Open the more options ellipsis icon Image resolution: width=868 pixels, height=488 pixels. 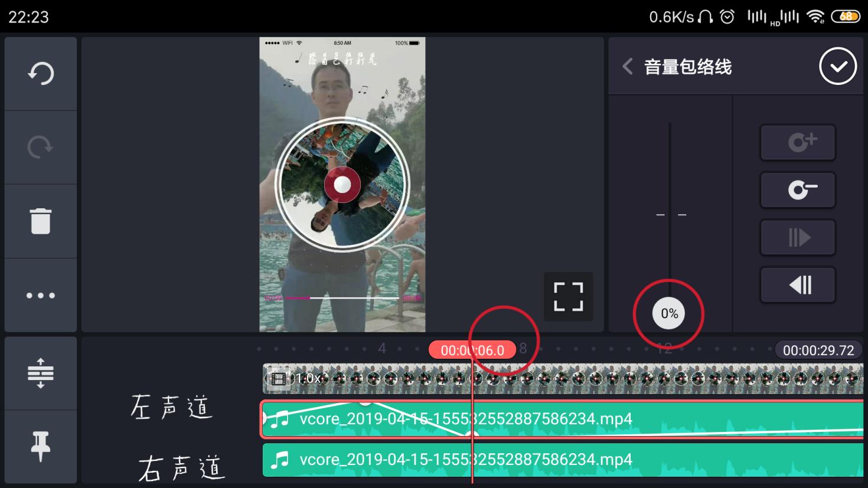(40, 294)
